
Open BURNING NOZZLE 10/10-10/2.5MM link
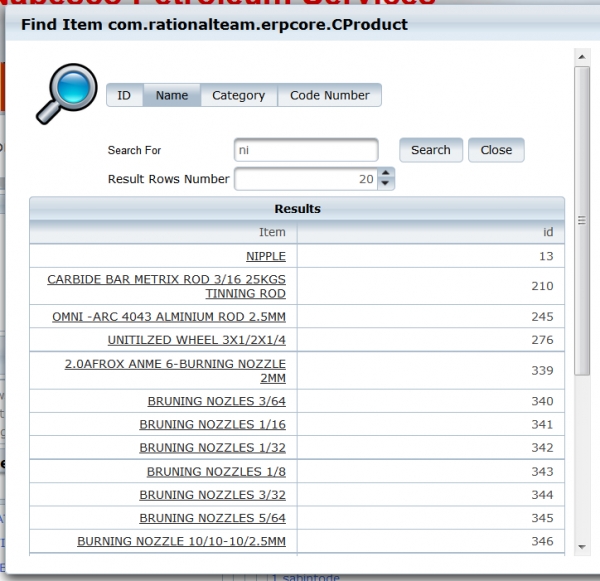pyautogui.click(x=181, y=541)
